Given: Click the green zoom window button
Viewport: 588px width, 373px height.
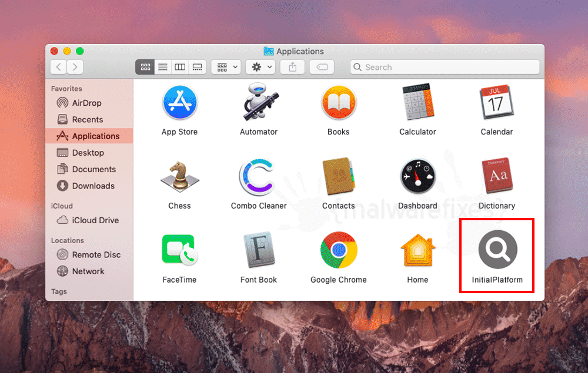Looking at the screenshot, I should coord(79,51).
